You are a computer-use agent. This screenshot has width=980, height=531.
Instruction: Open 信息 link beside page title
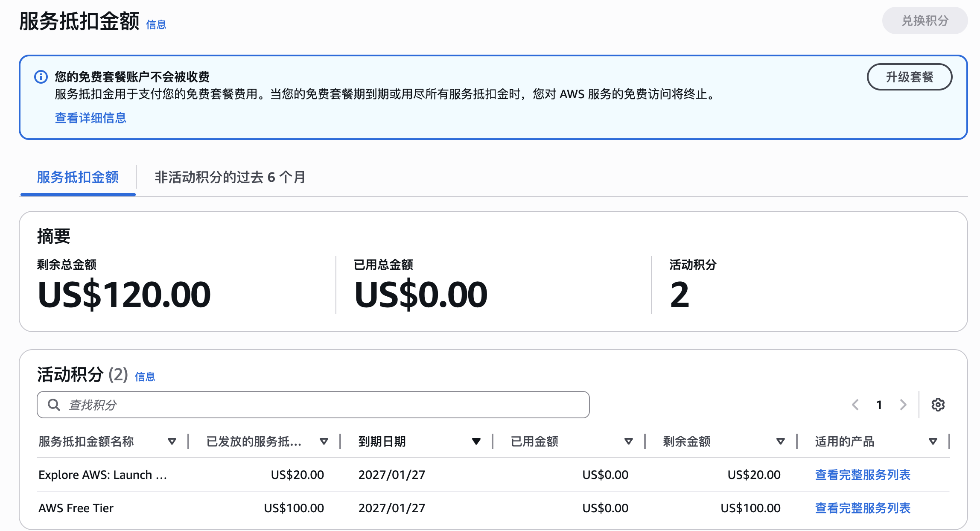click(156, 25)
